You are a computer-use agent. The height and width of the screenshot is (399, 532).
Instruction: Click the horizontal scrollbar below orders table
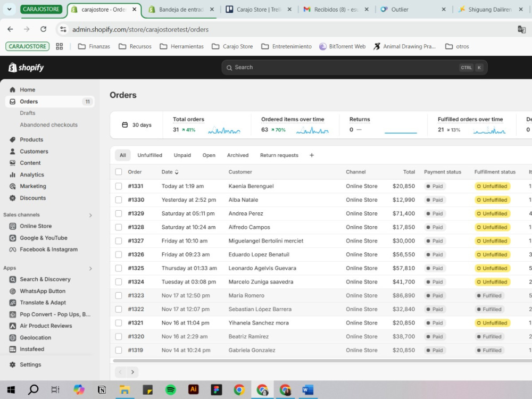click(x=322, y=361)
